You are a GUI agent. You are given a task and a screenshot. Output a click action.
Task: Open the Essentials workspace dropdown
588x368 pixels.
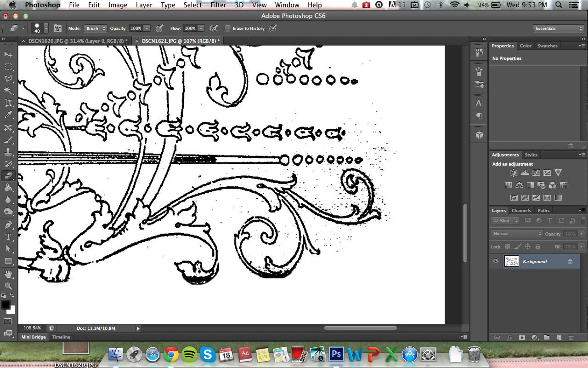(x=559, y=29)
